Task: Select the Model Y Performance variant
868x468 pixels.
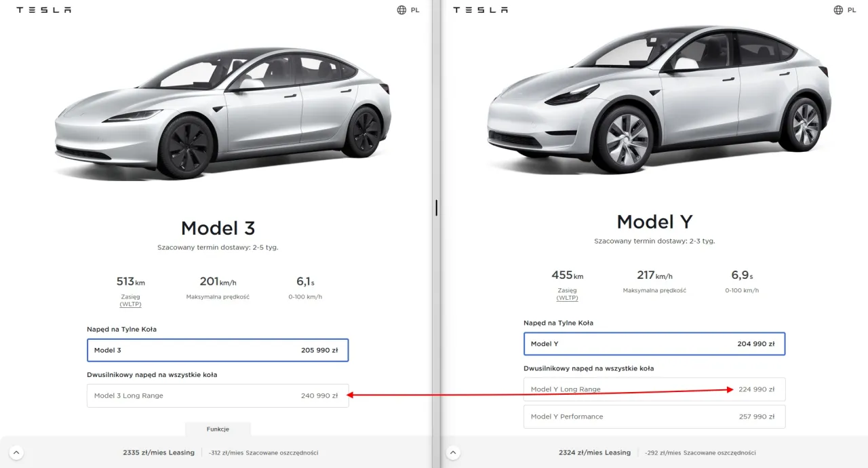Action: click(654, 416)
